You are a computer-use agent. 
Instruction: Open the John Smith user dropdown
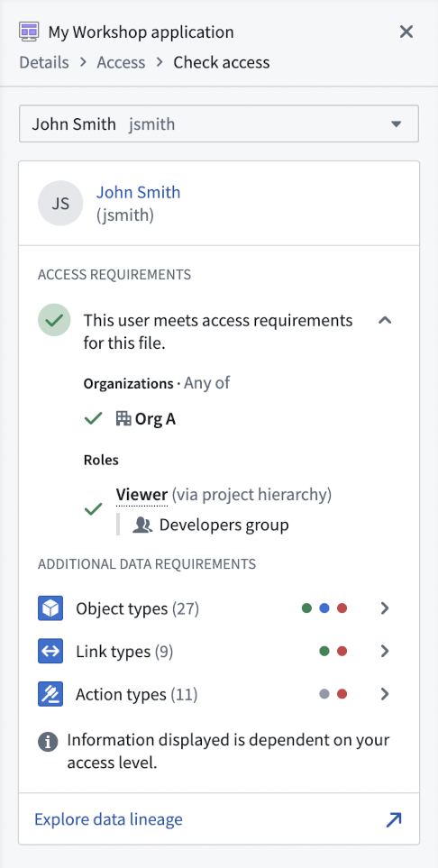coord(219,123)
